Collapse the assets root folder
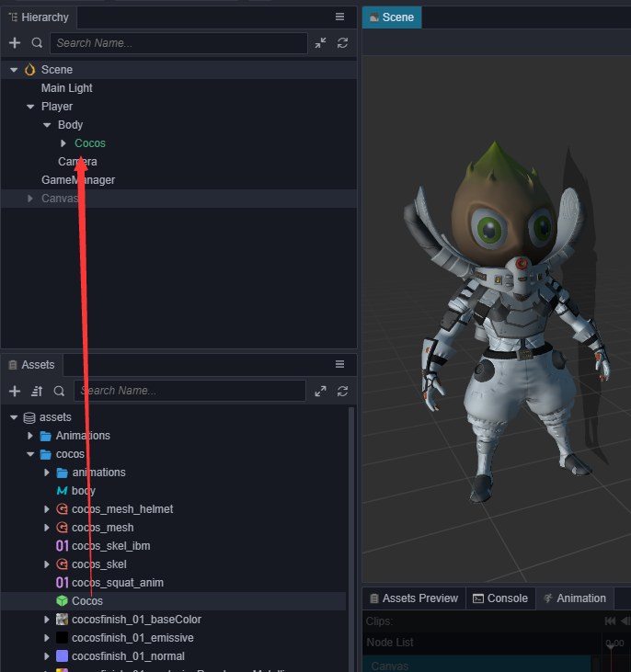 [14, 417]
